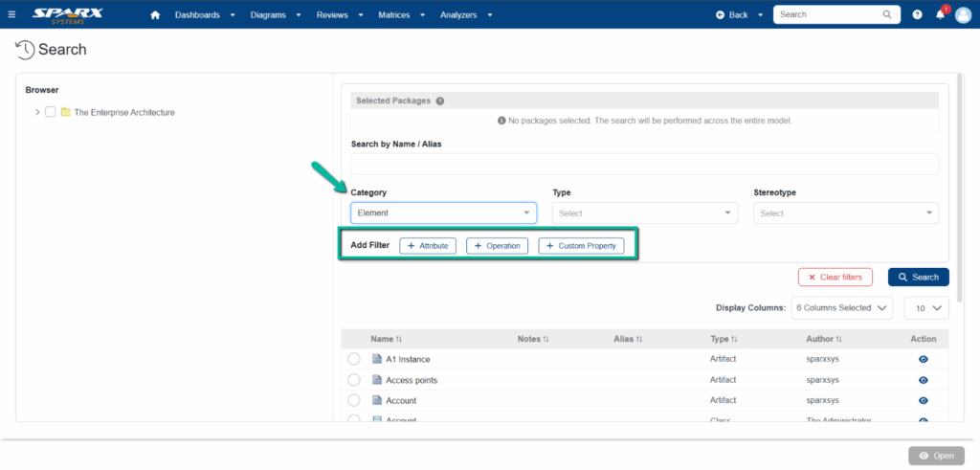This screenshot has height=470, width=980.
Task: Open notifications bell icon
Action: pyautogui.click(x=940, y=14)
